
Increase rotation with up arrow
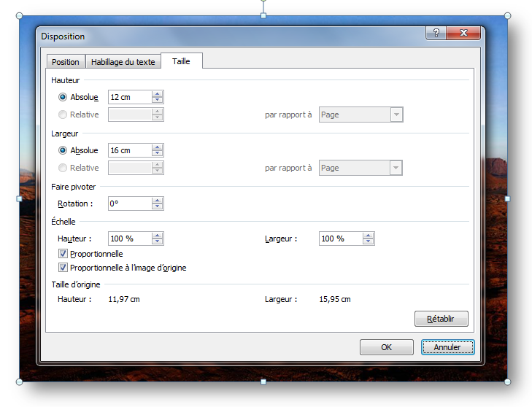(157, 201)
